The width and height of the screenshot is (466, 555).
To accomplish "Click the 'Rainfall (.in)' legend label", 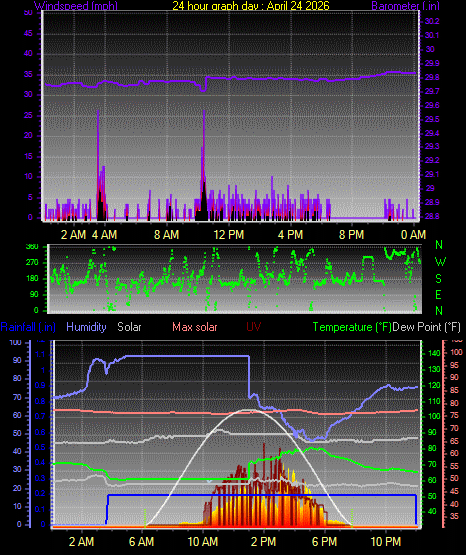I will coord(28,327).
